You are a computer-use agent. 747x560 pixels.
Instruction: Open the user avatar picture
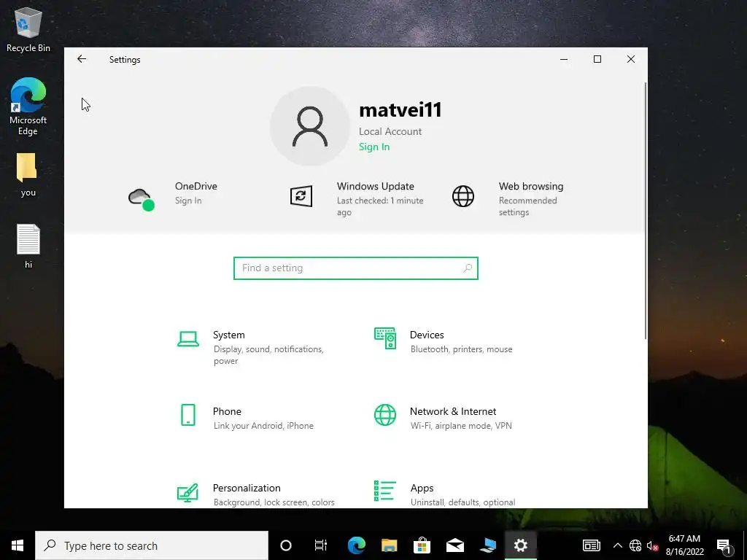pyautogui.click(x=310, y=126)
